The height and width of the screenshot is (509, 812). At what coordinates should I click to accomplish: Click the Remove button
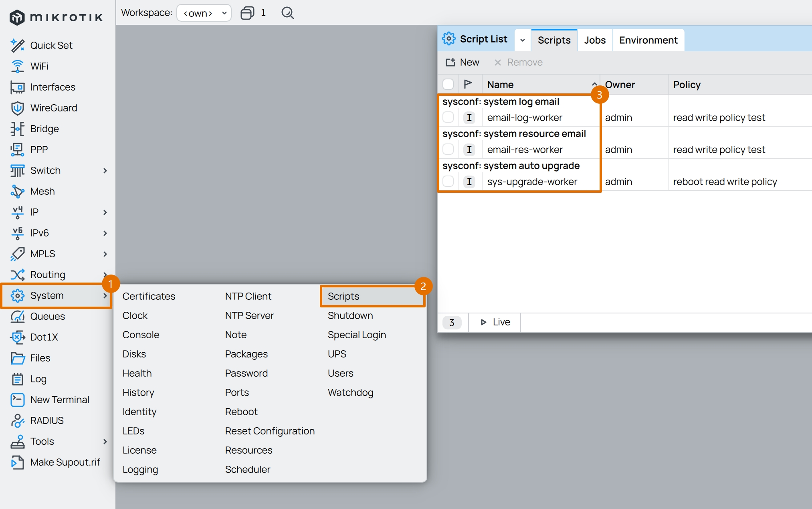[518, 62]
